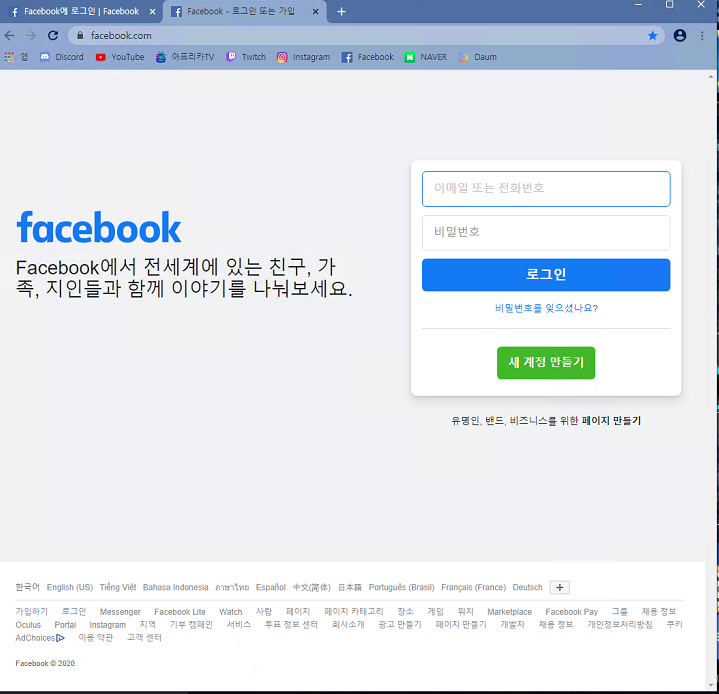719x694 pixels.
Task: Click the 쿠키 footer link
Action: [675, 625]
